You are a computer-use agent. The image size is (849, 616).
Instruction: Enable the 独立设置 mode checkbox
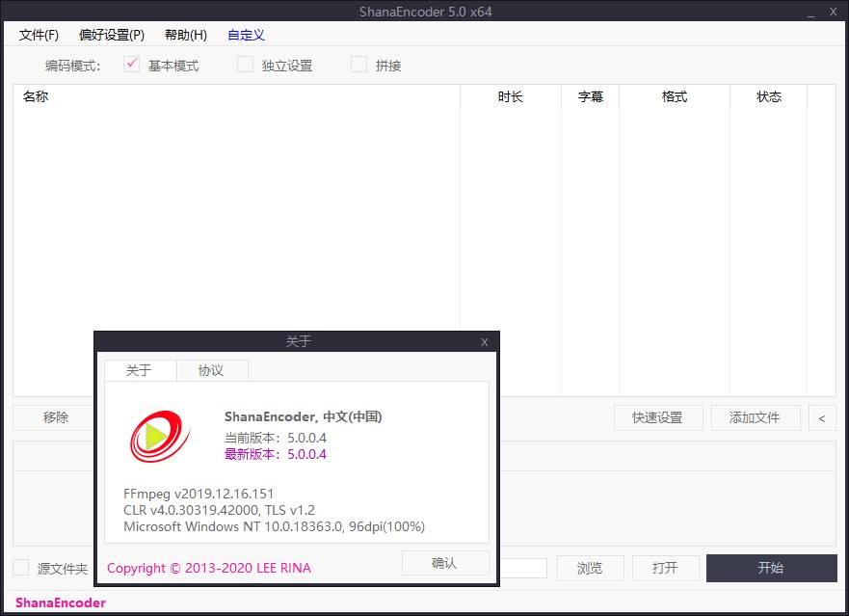(245, 65)
